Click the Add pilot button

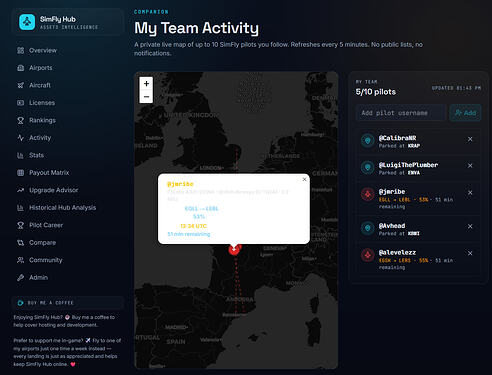tap(465, 113)
